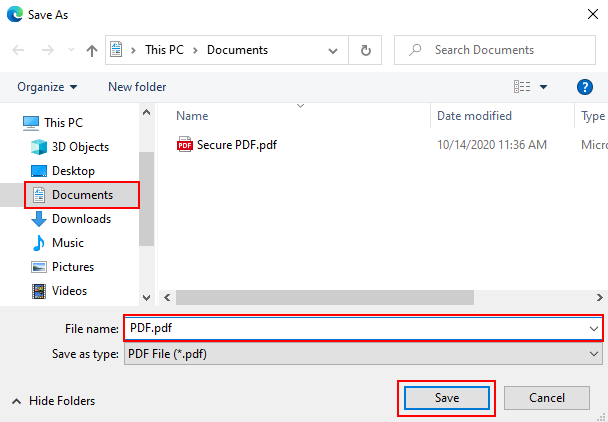Go up one folder level
Viewport: 608px width, 422px height.
click(x=92, y=50)
